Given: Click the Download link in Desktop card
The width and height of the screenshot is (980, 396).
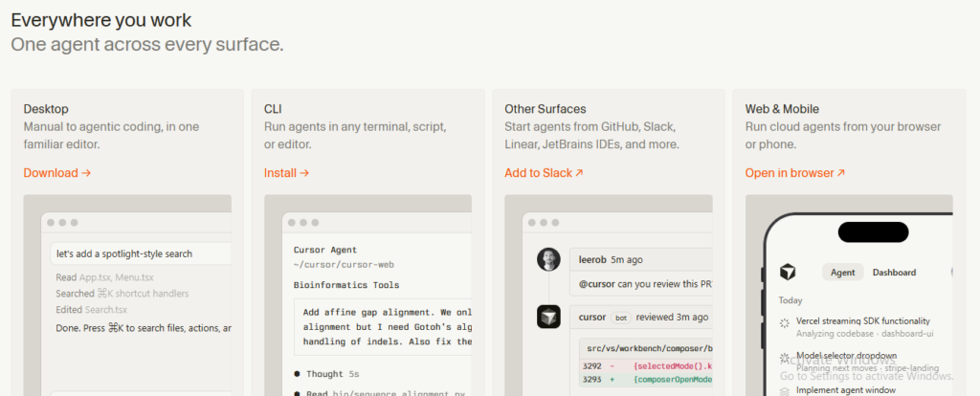Looking at the screenshot, I should [57, 173].
